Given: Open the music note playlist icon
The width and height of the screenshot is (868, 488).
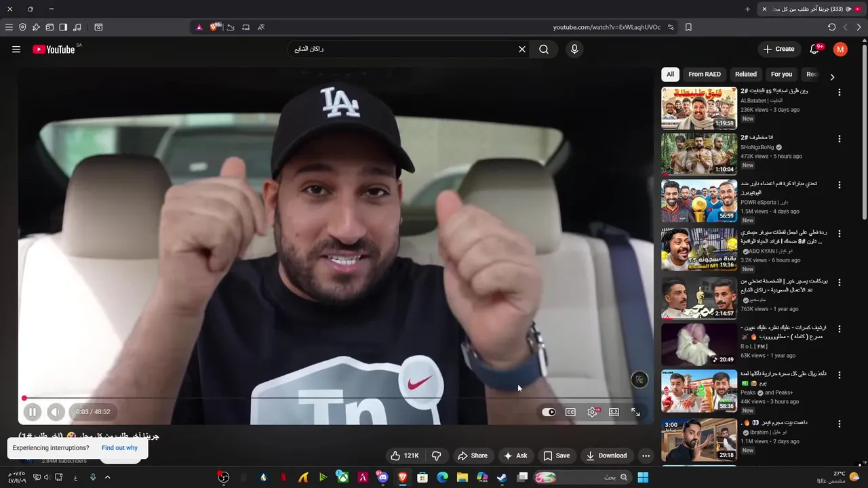Looking at the screenshot, I should 77,27.
